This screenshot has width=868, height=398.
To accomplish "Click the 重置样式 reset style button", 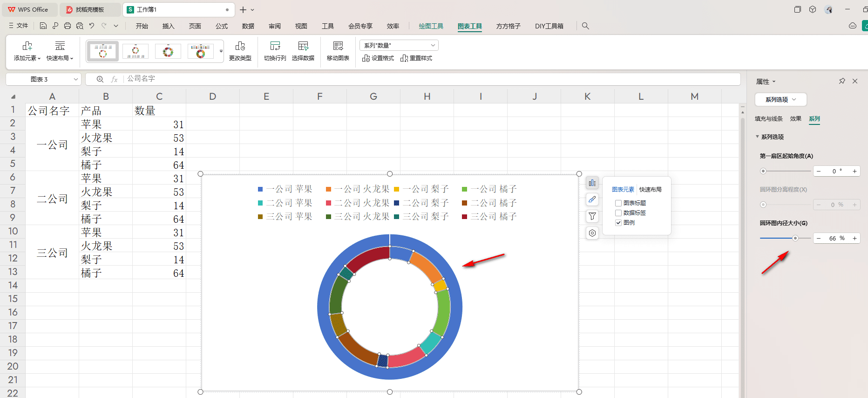I will coord(416,58).
